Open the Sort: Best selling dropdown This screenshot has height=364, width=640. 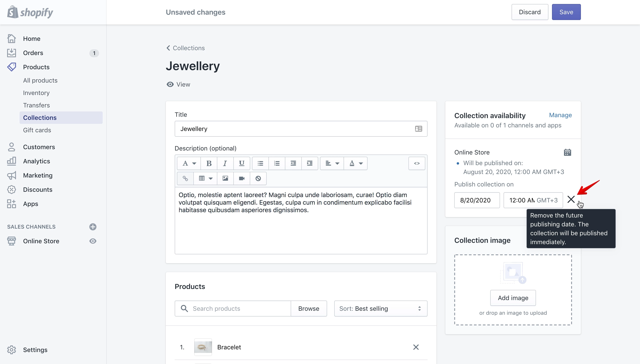pos(381,309)
